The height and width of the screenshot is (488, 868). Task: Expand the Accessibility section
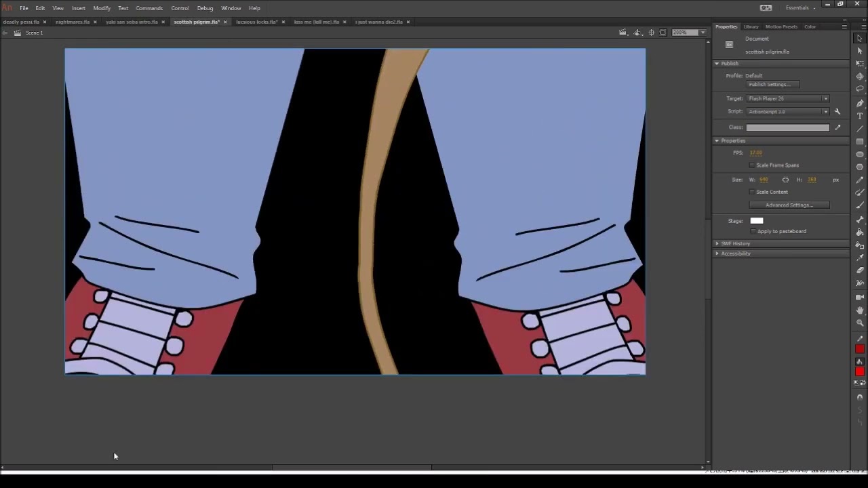click(717, 253)
